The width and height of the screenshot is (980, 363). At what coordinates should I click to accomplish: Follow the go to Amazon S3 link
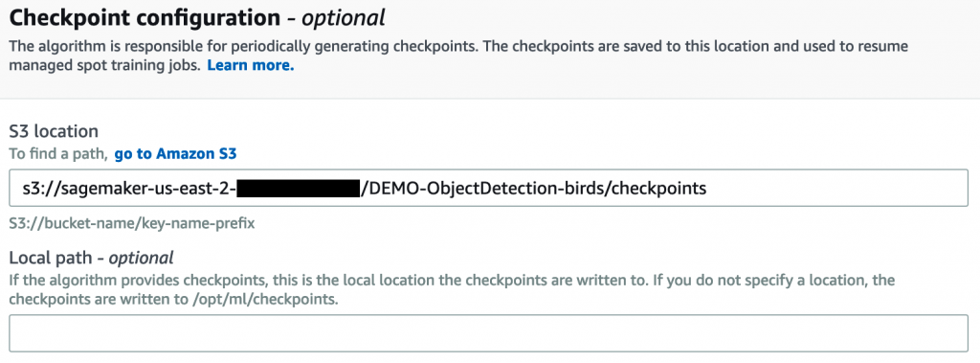(x=176, y=153)
